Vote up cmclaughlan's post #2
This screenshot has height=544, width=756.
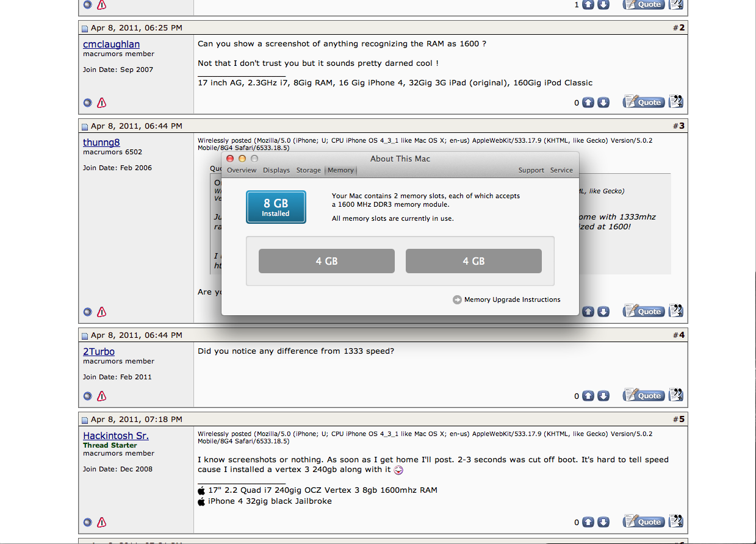(588, 102)
